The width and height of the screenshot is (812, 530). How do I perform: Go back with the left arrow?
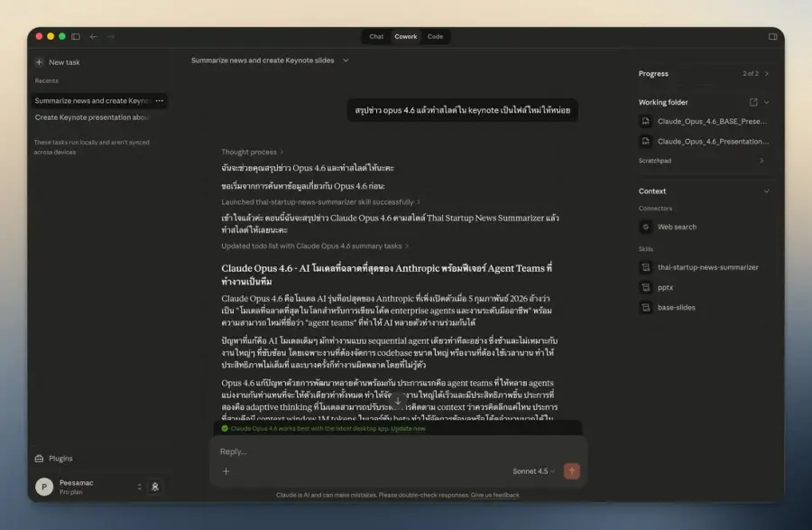pos(93,36)
